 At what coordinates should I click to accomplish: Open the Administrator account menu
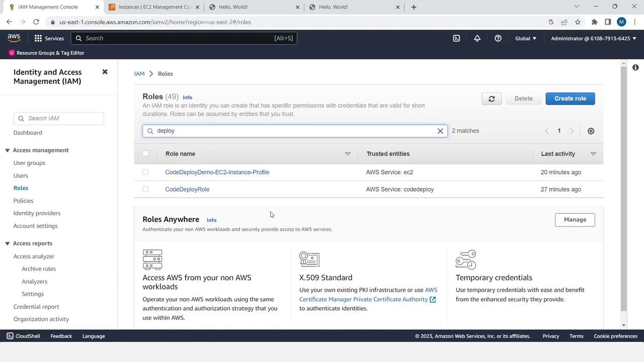(593, 38)
